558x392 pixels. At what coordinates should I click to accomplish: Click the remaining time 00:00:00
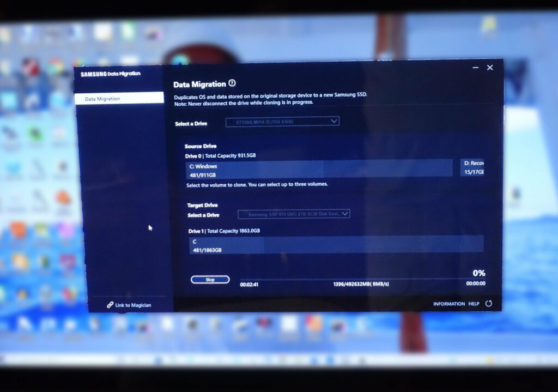(x=476, y=284)
